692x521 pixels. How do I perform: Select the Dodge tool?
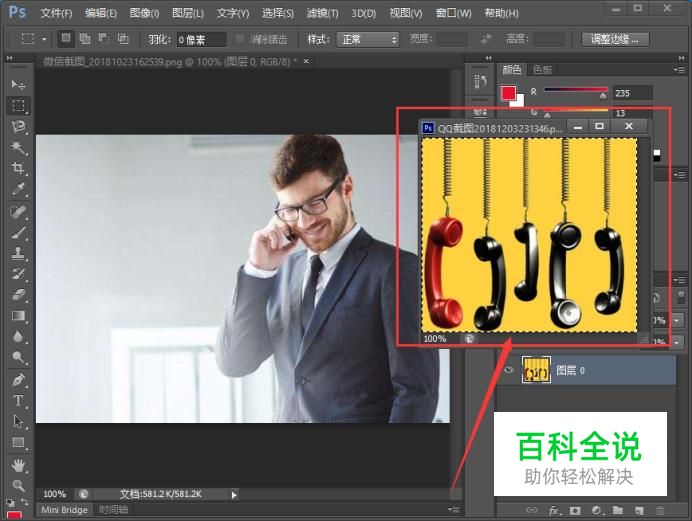(x=18, y=357)
